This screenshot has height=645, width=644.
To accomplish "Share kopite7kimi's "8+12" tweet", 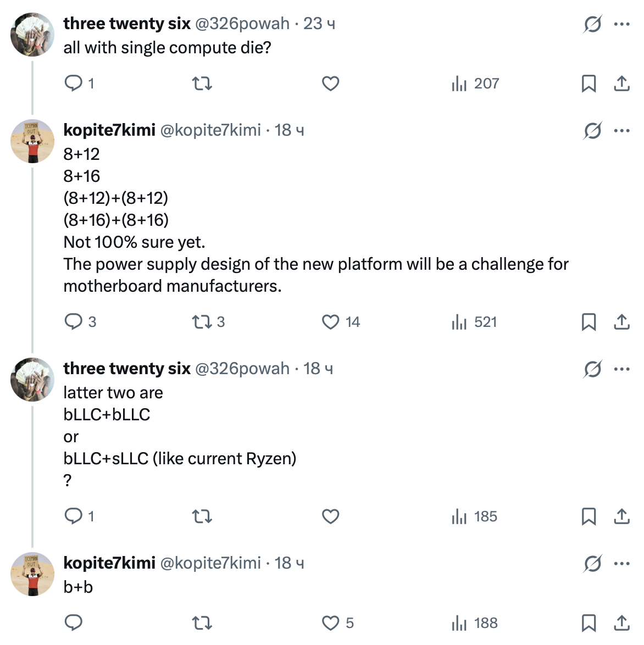I will [x=621, y=322].
